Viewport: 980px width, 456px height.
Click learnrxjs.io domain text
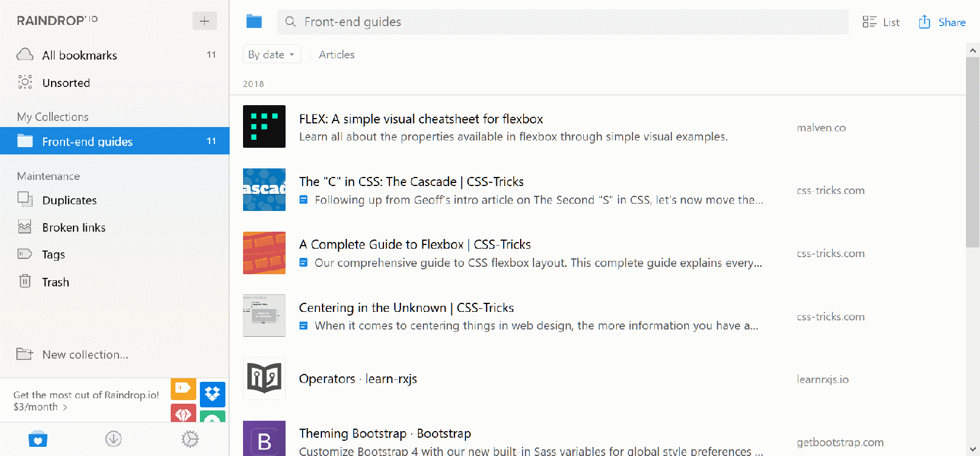tap(823, 379)
